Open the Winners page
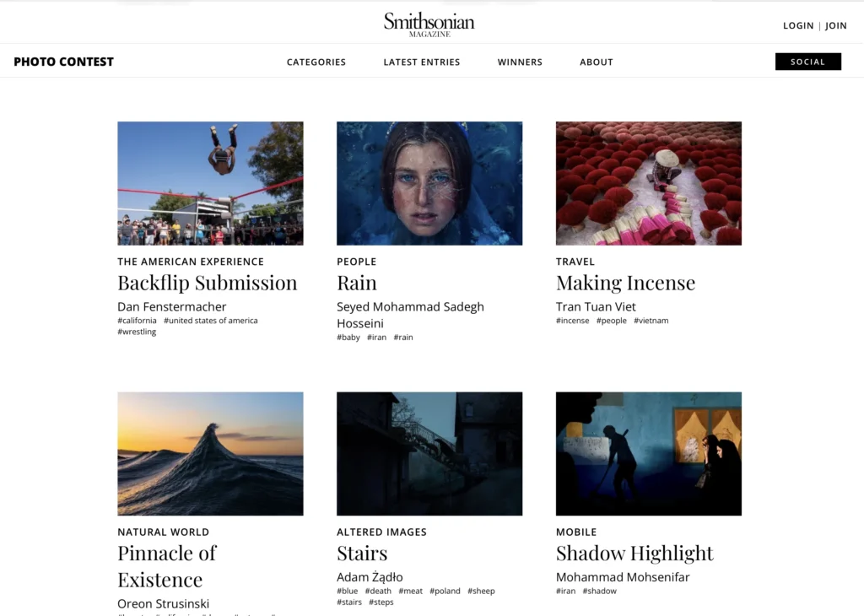864x616 pixels. pos(520,62)
